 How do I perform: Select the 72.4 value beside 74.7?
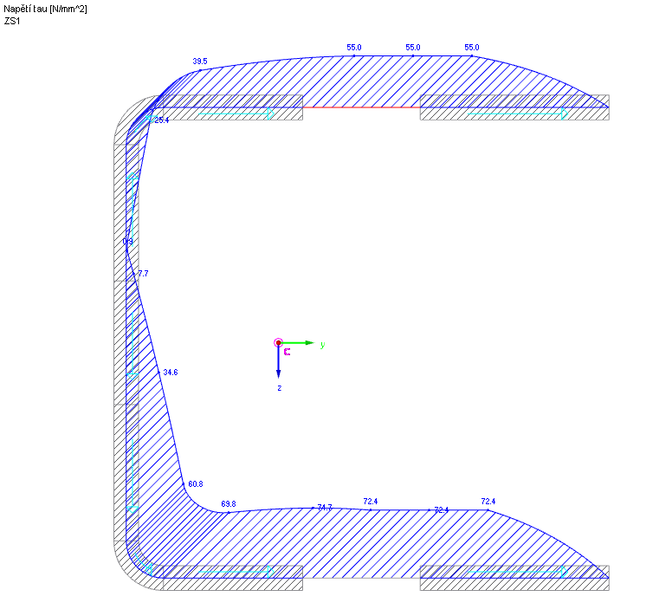click(x=371, y=501)
